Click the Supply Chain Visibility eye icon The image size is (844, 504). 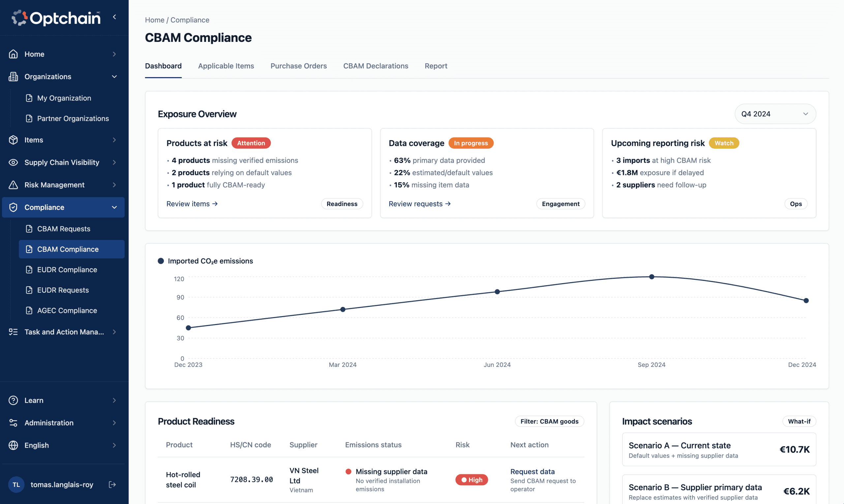click(x=13, y=162)
